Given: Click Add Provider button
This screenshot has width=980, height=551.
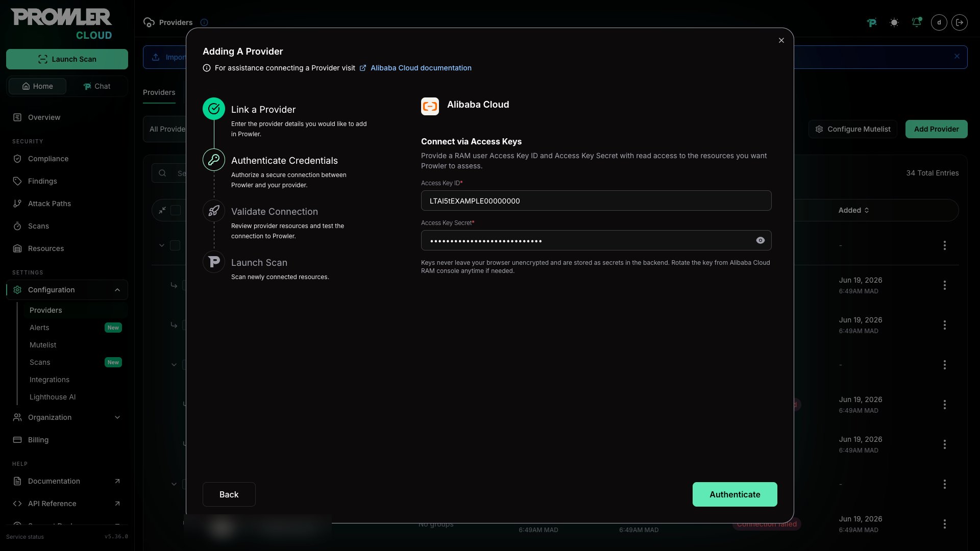Looking at the screenshot, I should 936,129.
